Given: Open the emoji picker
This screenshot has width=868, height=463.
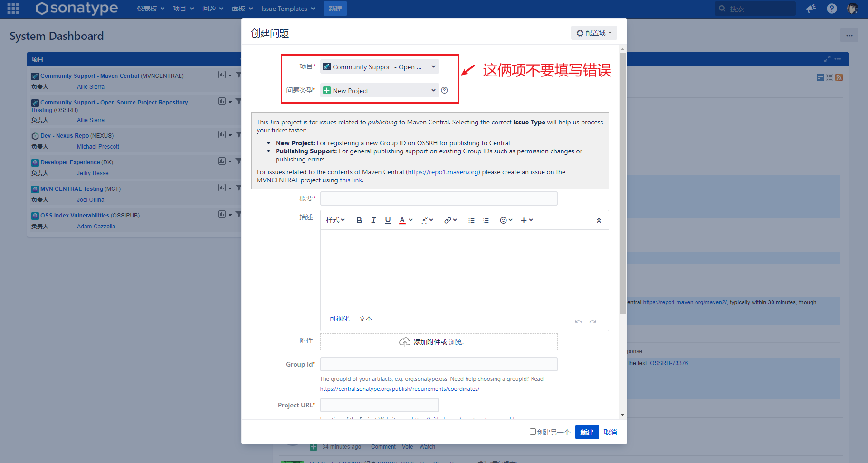Looking at the screenshot, I should [506, 220].
